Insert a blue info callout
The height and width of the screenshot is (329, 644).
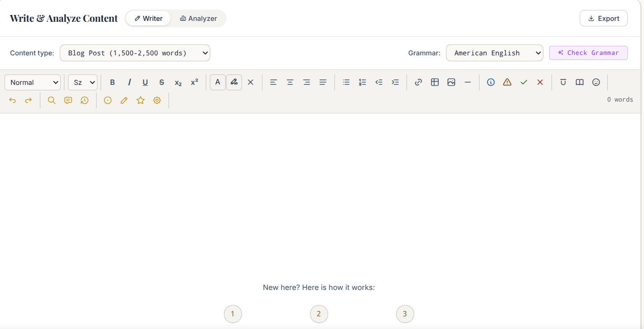(491, 82)
